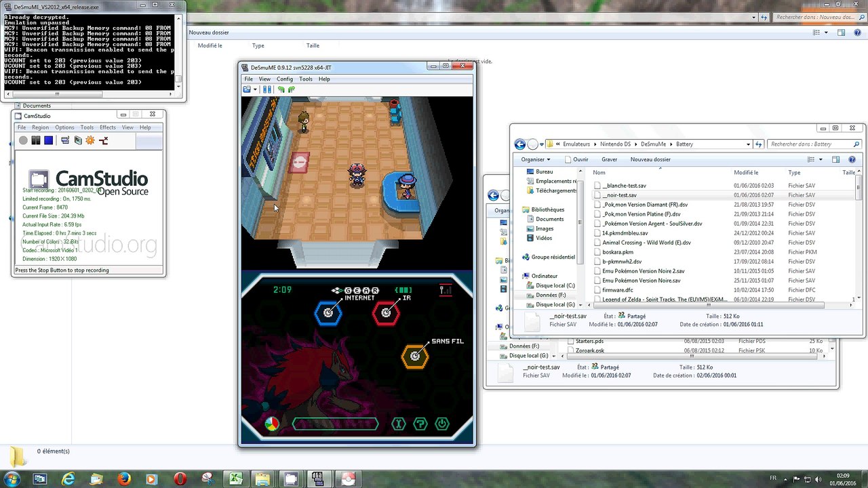Open the recent pages dropdown beside forward arrow

click(542, 144)
